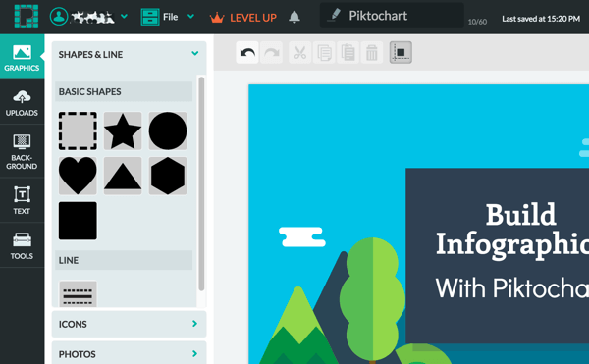The height and width of the screenshot is (364, 589).
Task: Click the Redo button
Action: [x=271, y=53]
